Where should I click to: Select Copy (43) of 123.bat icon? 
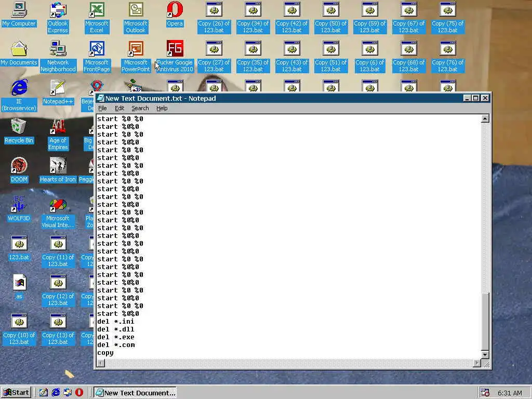(x=292, y=56)
